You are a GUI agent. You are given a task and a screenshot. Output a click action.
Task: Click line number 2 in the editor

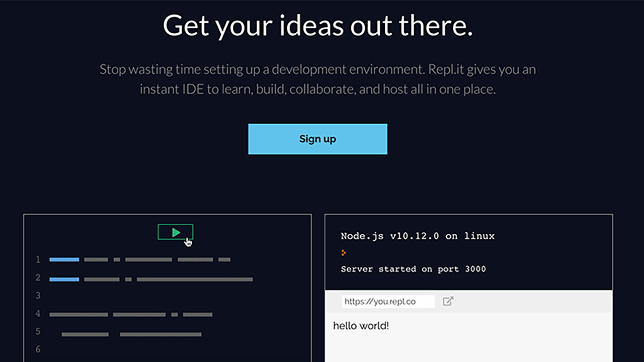pyautogui.click(x=38, y=278)
